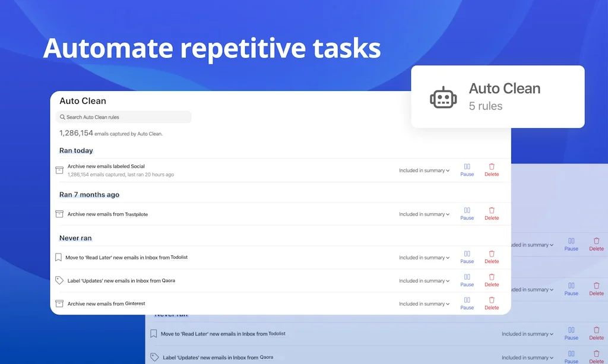This screenshot has width=608, height=364.
Task: Open the Ginterest rule's Included in summary dropdown
Action: pyautogui.click(x=424, y=304)
